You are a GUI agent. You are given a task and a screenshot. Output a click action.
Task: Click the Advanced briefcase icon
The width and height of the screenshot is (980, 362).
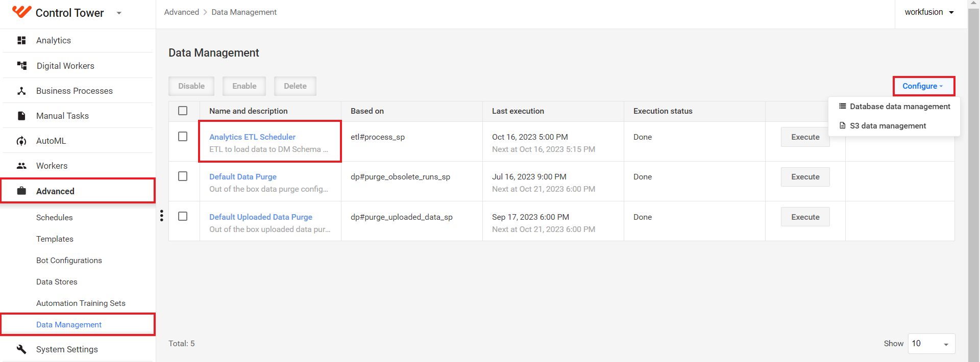21,191
